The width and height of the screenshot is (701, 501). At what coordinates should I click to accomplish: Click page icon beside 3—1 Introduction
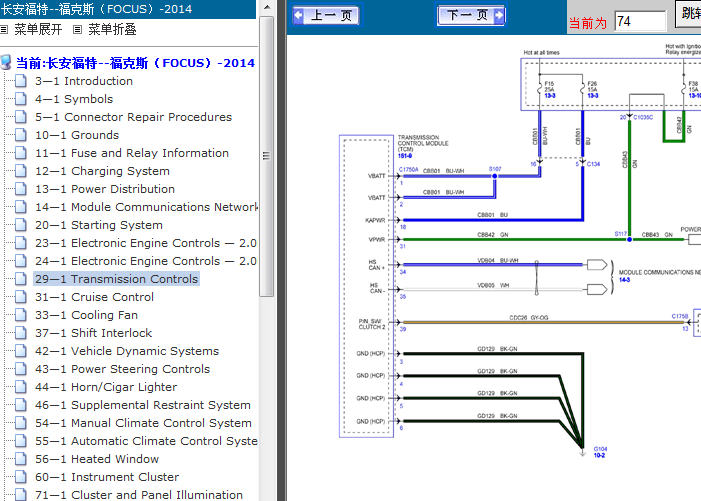coord(21,81)
